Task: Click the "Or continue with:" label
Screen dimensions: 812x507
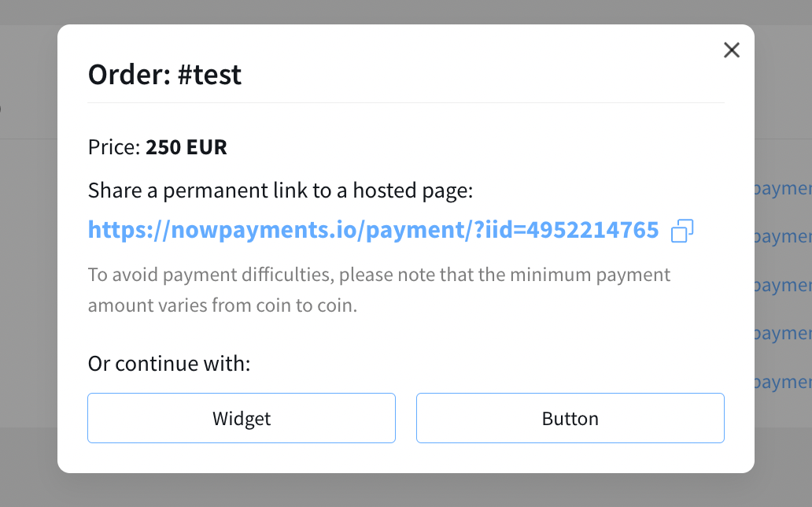Action: 168,365
